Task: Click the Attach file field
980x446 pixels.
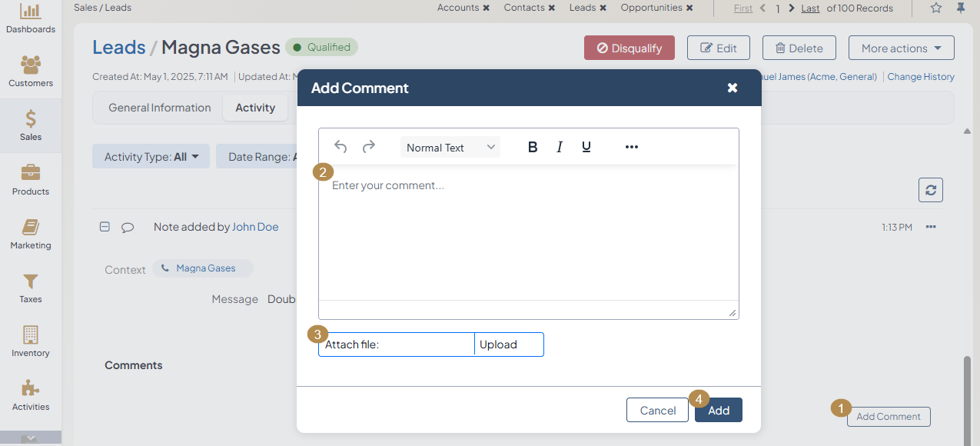Action: [397, 344]
